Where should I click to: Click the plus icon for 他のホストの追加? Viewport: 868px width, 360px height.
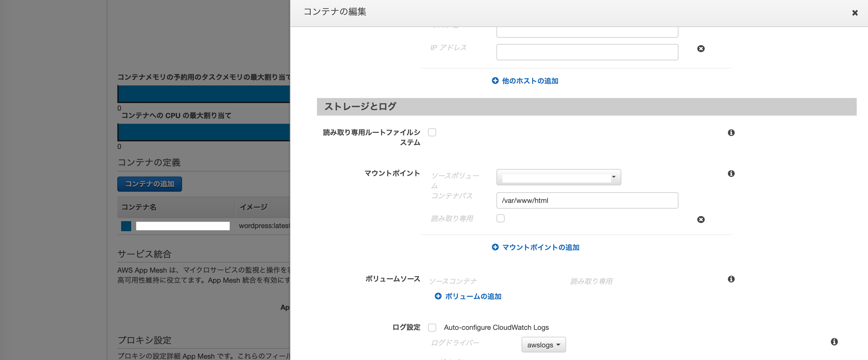tap(495, 81)
